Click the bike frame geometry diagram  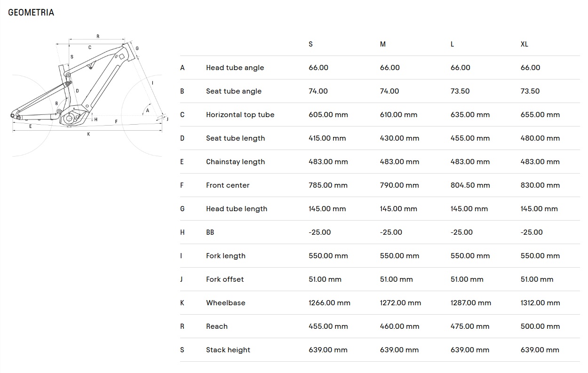[89, 94]
